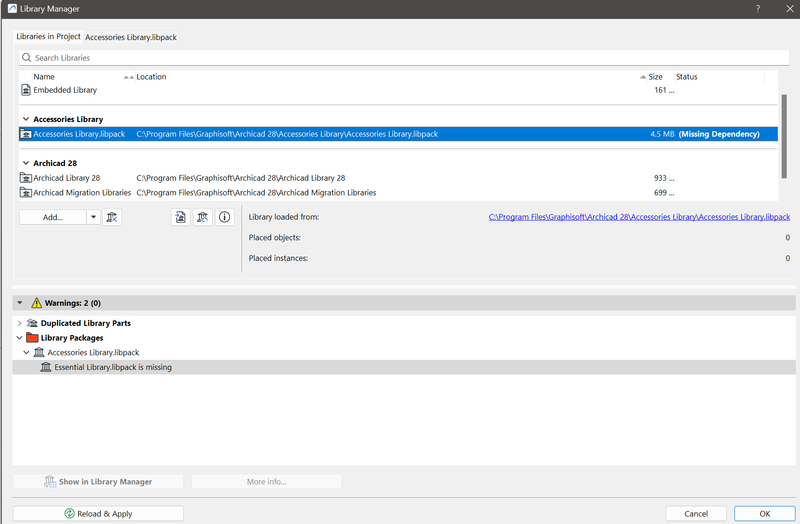
Task: Click icon beside Accessories Library.libpack in warnings
Action: 39,353
